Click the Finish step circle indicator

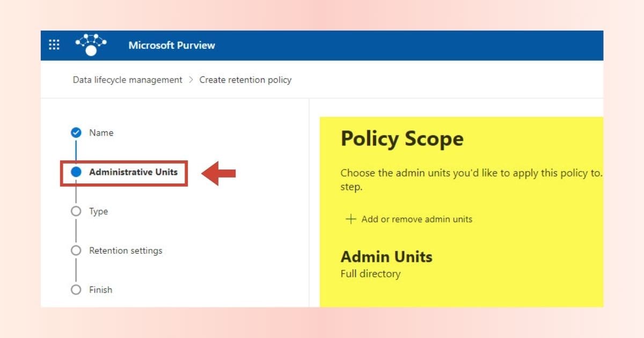pyautogui.click(x=76, y=290)
